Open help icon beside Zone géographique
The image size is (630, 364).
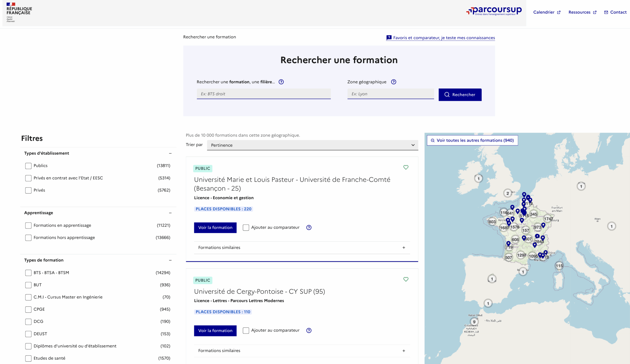394,82
